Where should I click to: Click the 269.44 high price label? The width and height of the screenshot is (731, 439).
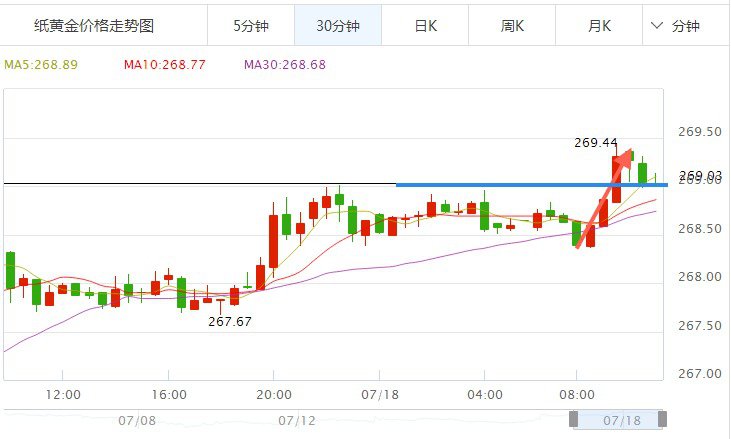click(x=595, y=143)
